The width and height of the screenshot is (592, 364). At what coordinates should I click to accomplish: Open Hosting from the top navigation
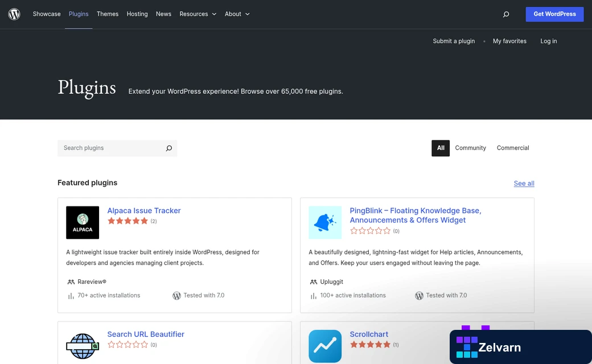pyautogui.click(x=137, y=14)
